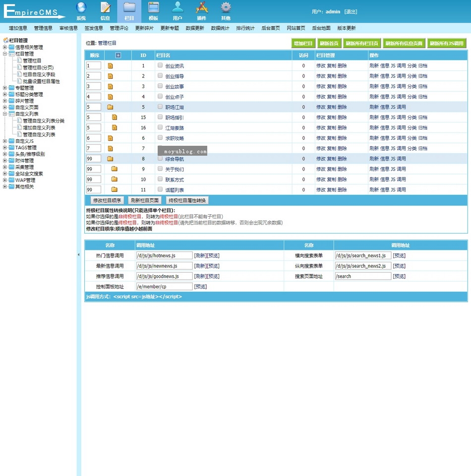Open 排行统计 in the sub-menu bar
The width and height of the screenshot is (471, 476).
pyautogui.click(x=245, y=28)
